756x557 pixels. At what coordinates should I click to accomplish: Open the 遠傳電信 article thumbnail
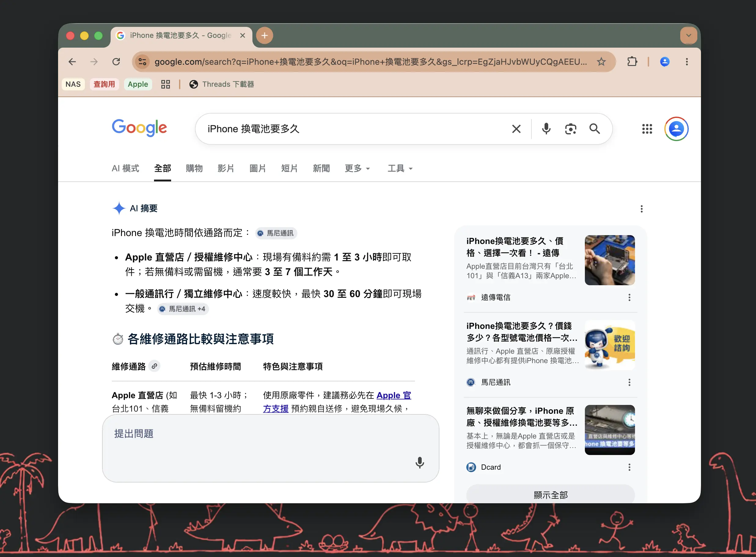610,260
